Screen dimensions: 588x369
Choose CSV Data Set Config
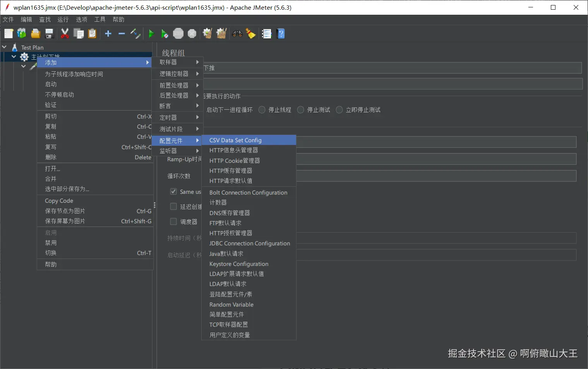tap(249, 140)
